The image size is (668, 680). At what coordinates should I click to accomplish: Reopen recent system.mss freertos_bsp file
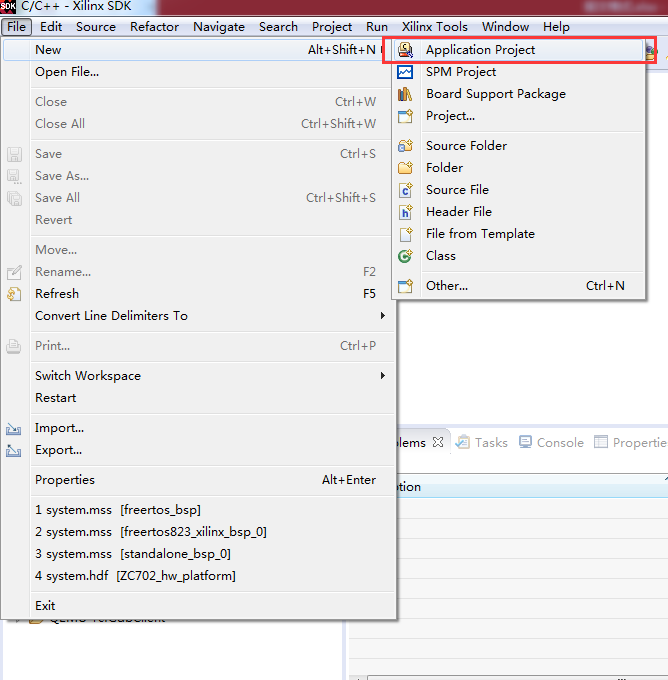pos(117,510)
